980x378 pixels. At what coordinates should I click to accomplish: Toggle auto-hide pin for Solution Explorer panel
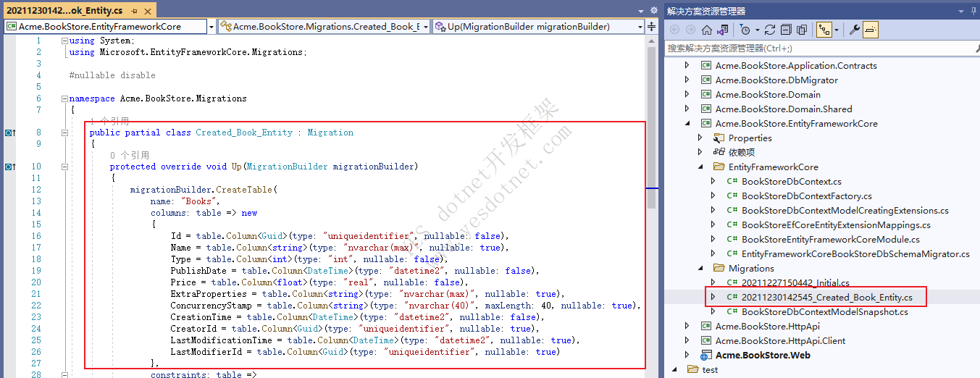(x=960, y=11)
